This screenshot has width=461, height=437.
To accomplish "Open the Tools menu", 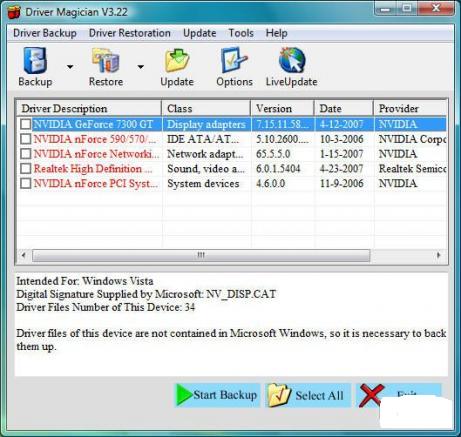I will (x=241, y=33).
